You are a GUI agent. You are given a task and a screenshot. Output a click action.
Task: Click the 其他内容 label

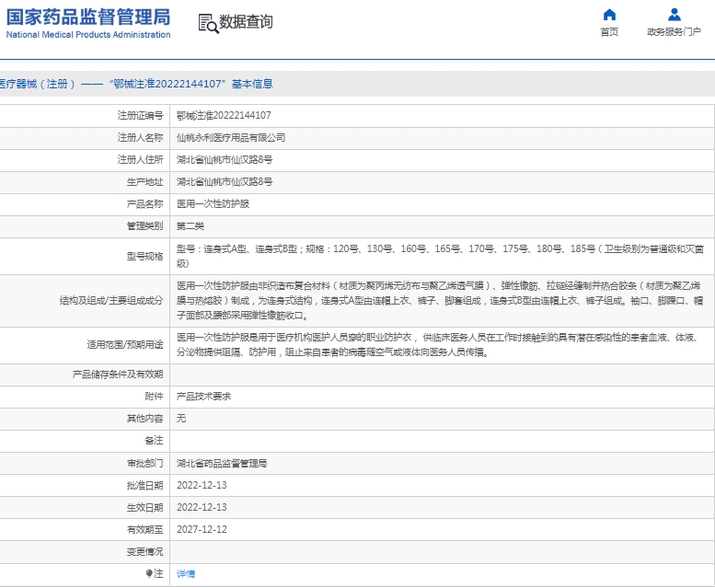[x=144, y=419]
